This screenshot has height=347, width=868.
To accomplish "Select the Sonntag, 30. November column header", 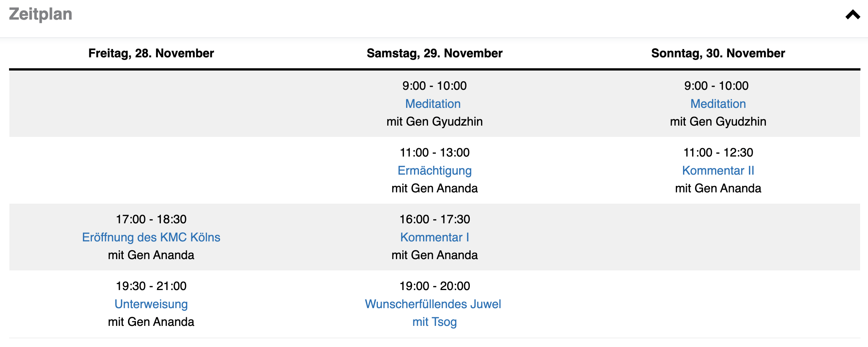I will tap(718, 53).
